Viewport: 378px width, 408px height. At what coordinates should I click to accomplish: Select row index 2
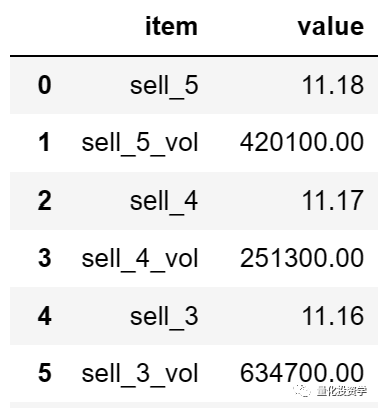[45, 200]
